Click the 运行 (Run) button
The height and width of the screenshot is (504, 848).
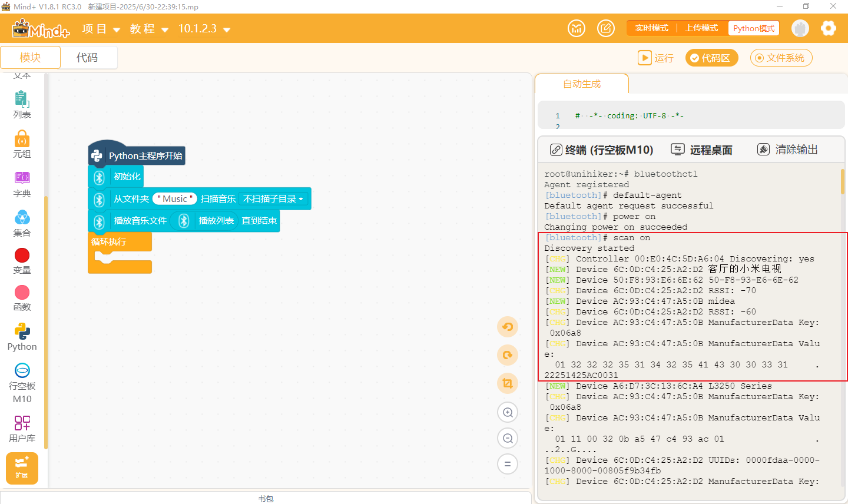click(656, 58)
